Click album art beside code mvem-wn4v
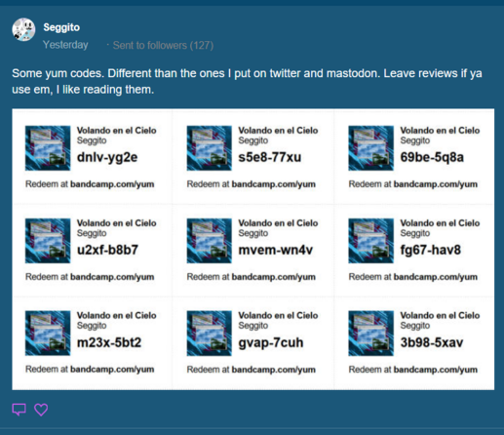The width and height of the screenshot is (504, 435). (x=210, y=241)
